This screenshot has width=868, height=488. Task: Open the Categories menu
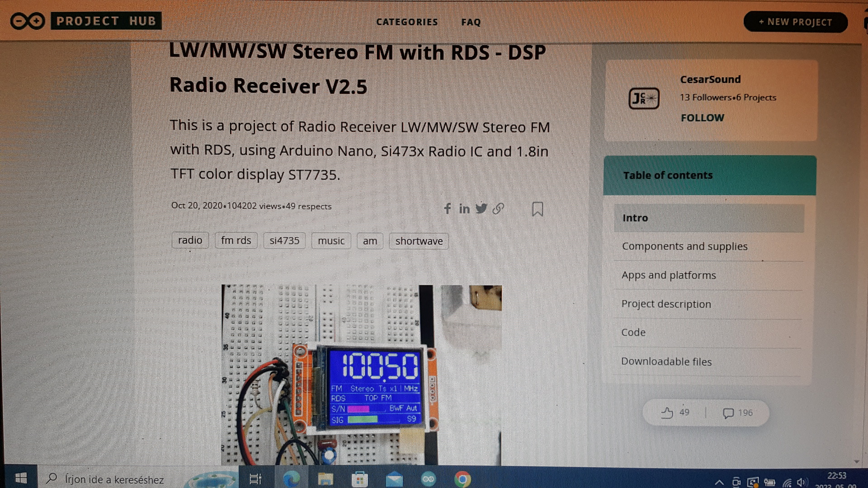pos(407,22)
